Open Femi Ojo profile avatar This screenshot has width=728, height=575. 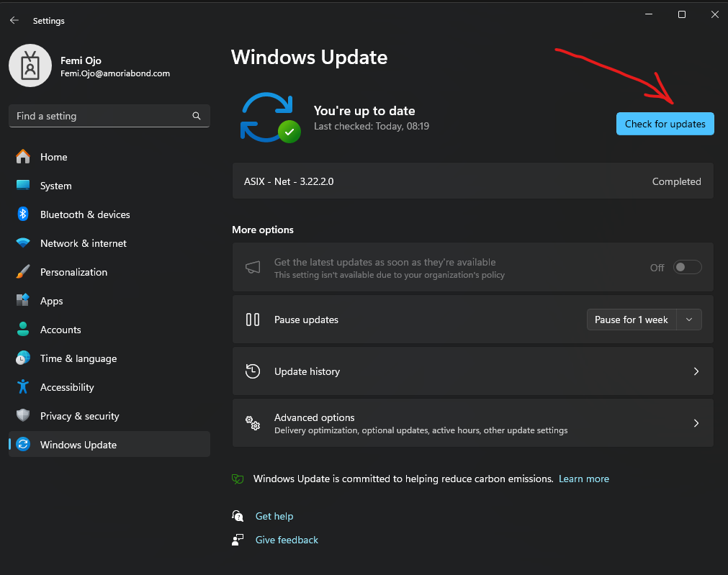(30, 65)
